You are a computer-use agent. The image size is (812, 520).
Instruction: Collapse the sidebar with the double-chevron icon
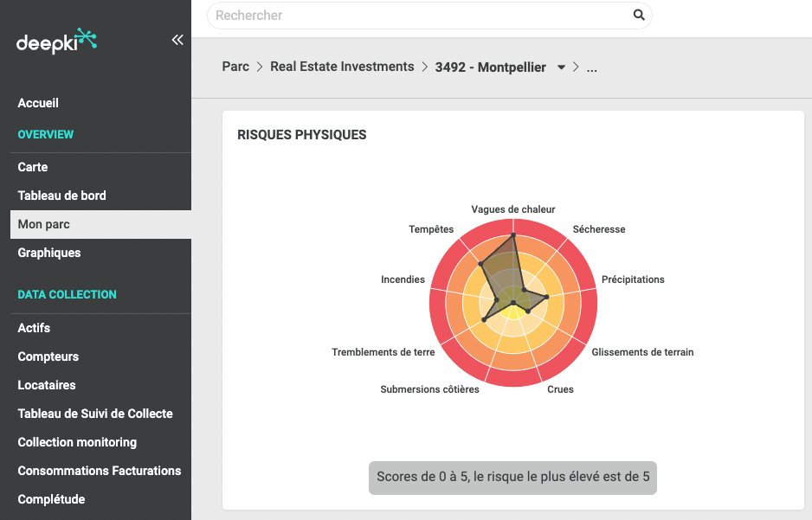click(177, 40)
